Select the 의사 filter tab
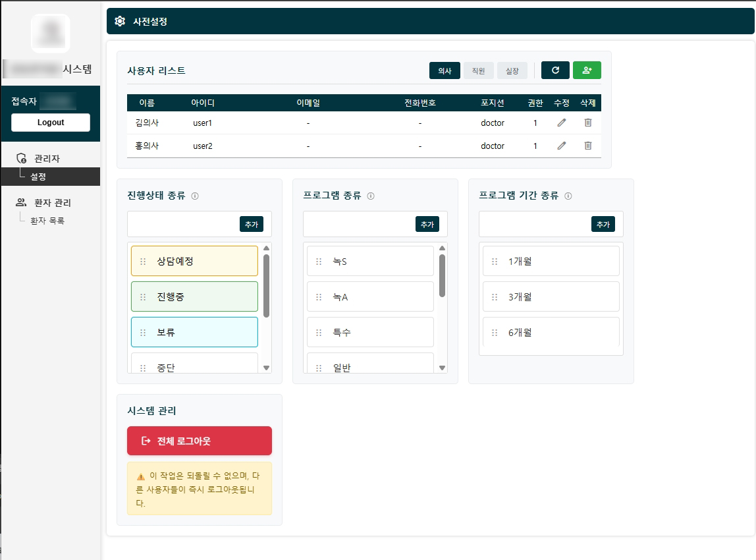Screen dimensions: 756x560 tap(445, 70)
